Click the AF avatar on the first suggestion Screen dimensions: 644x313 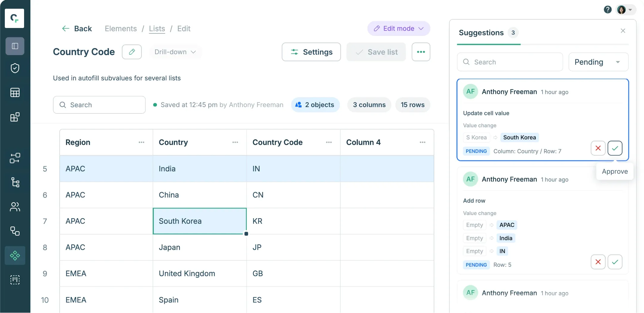470,91
